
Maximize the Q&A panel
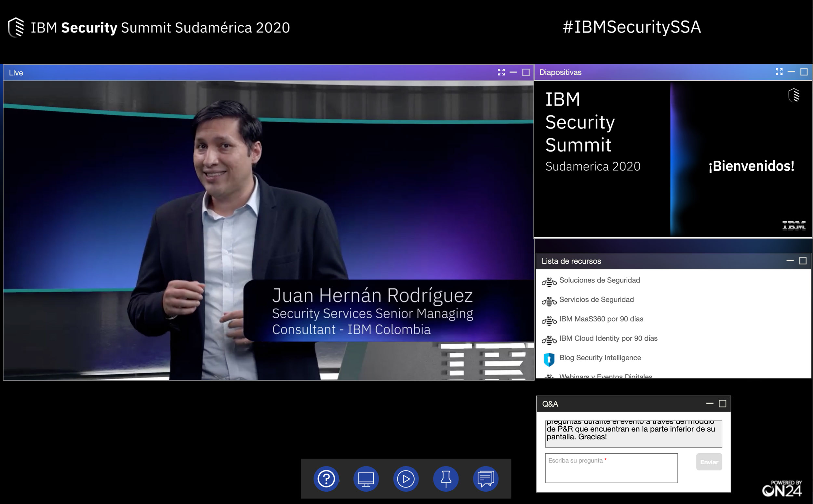point(722,404)
